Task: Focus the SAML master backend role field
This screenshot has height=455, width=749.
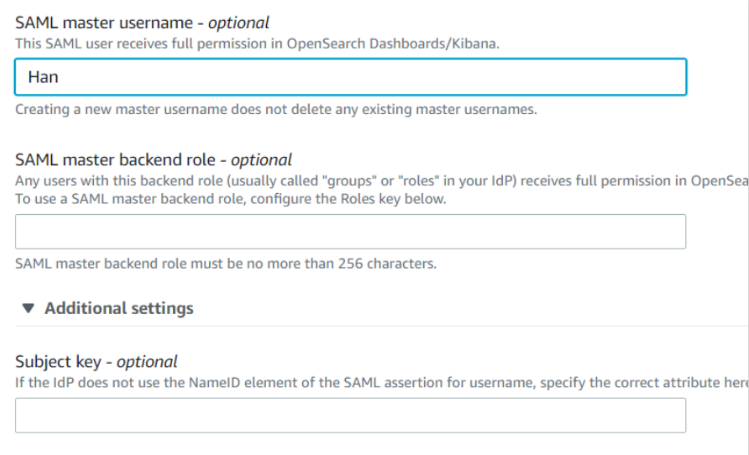Action: [x=351, y=232]
